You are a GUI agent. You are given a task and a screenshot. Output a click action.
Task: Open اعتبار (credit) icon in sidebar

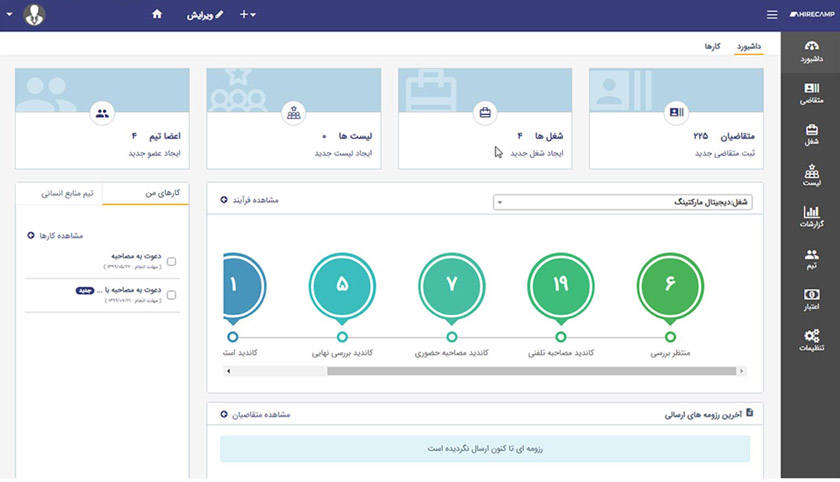[x=810, y=300]
